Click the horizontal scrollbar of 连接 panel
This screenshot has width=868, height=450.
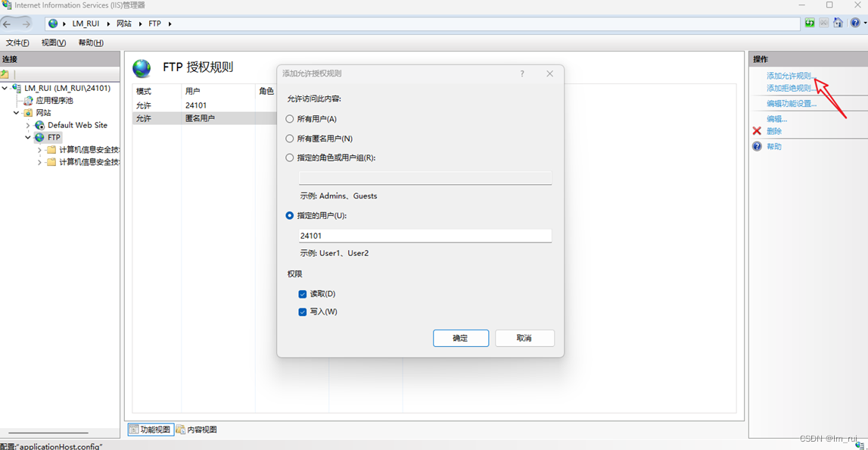tap(48, 433)
